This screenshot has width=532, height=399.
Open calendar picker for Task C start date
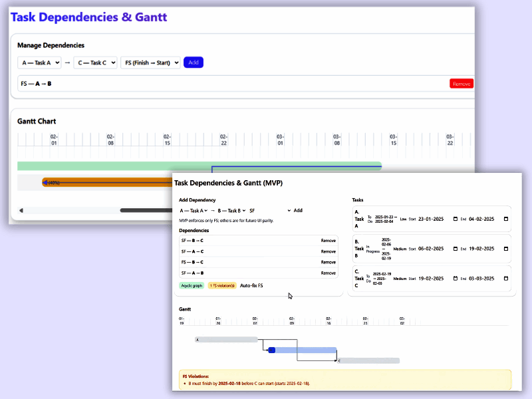point(455,279)
